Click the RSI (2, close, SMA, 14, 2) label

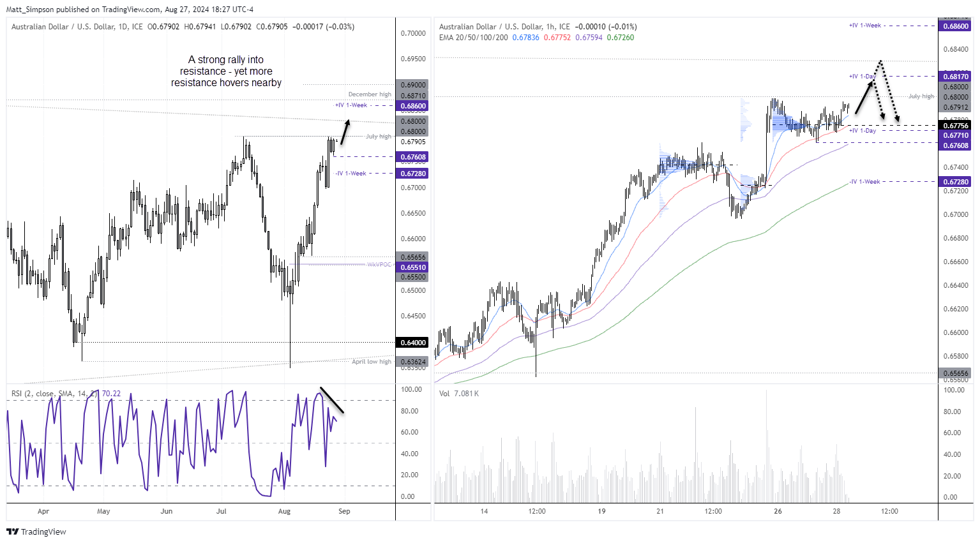[x=55, y=394]
